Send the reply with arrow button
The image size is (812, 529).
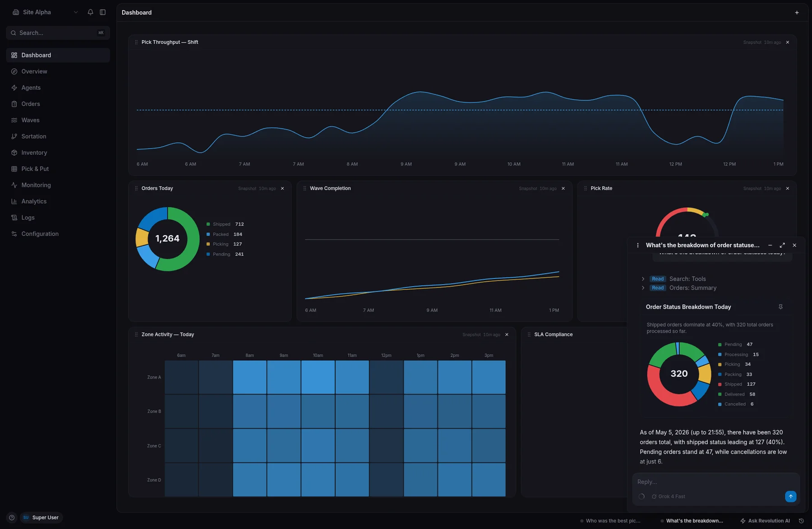[790, 497]
